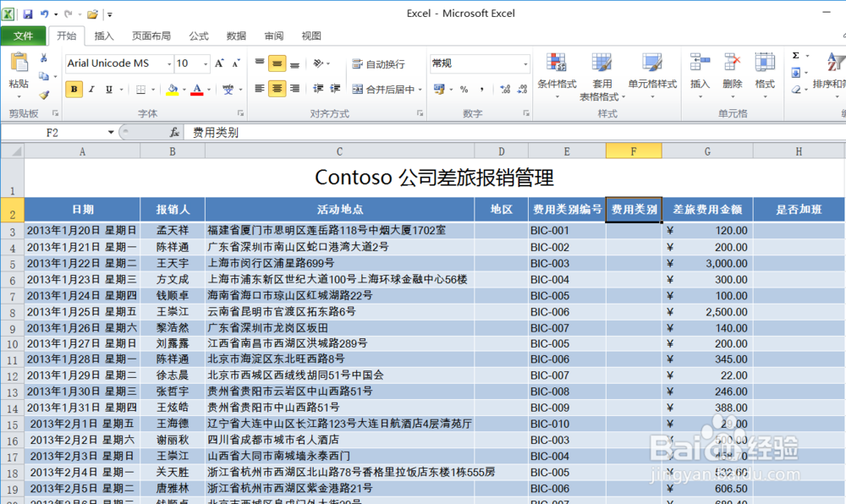
Task: Toggle middle vertical alignment
Action: point(277,63)
